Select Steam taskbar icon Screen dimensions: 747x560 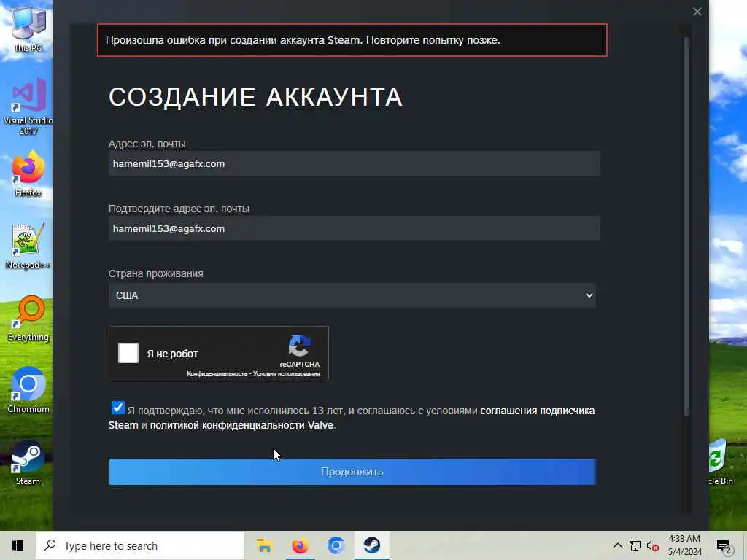pos(371,545)
